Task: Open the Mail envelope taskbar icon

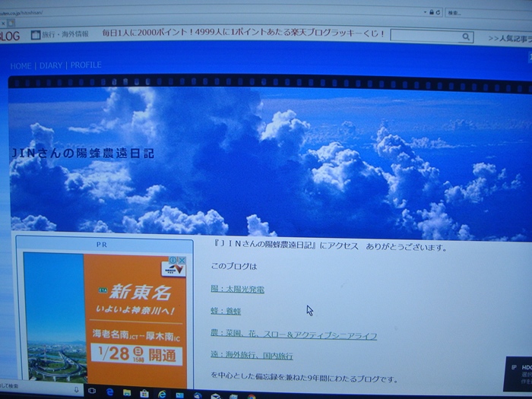Action: coord(216,396)
